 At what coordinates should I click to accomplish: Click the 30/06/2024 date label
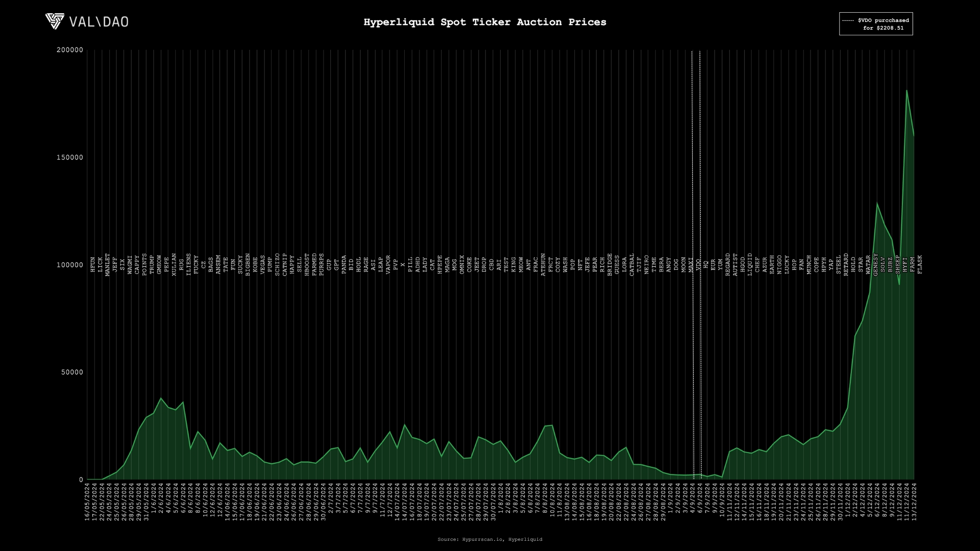pyautogui.click(x=323, y=503)
